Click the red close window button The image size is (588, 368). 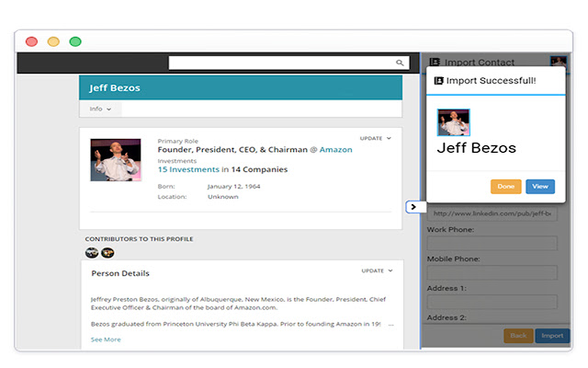click(31, 41)
